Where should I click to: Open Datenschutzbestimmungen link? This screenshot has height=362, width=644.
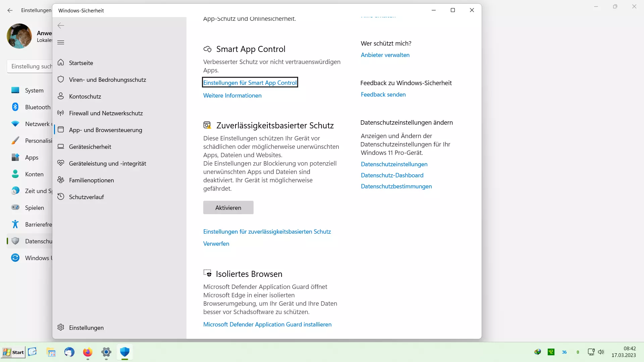(396, 186)
